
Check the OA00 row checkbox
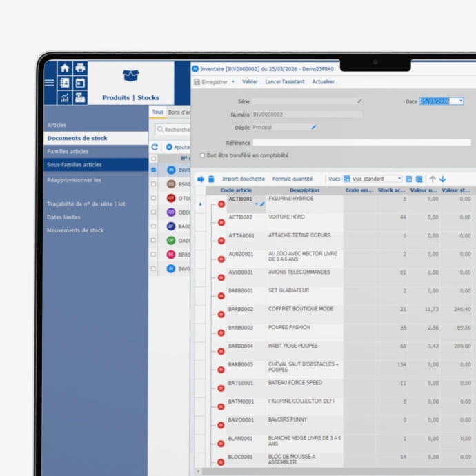click(x=154, y=241)
